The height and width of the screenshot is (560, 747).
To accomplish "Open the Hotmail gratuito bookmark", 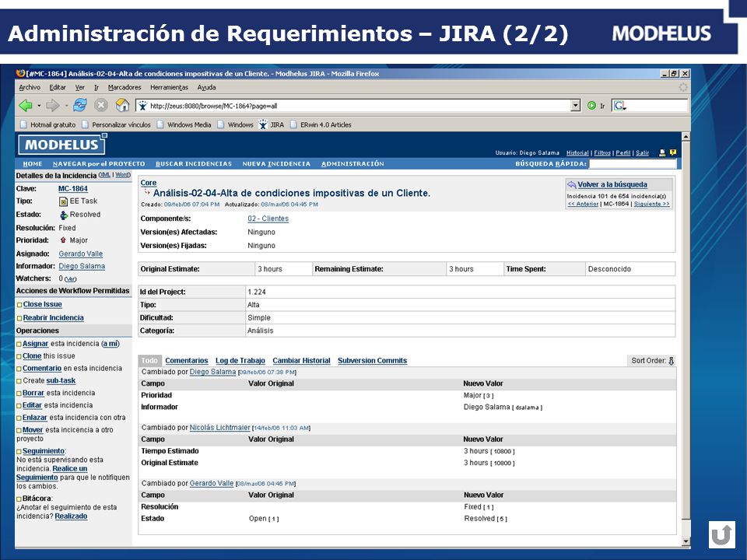I will (47, 124).
